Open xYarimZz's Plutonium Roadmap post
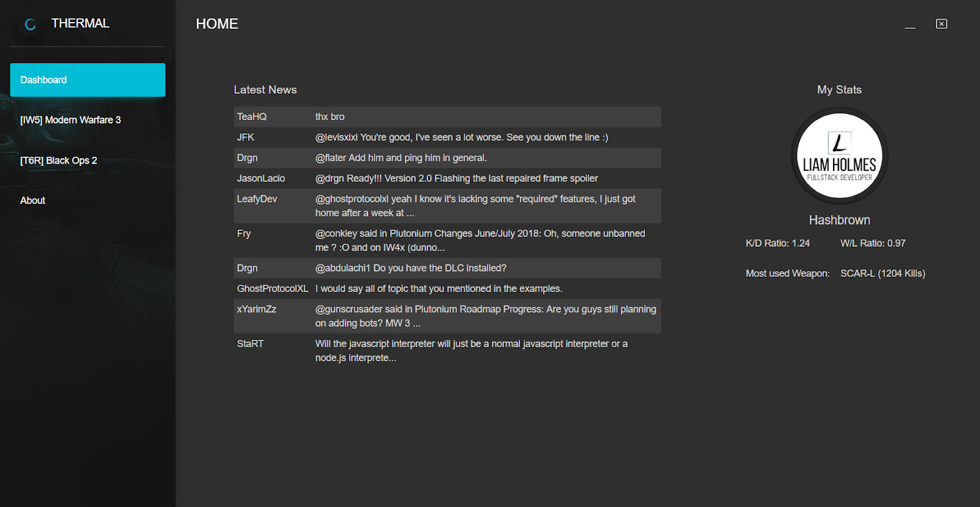980x507 pixels. tap(447, 316)
